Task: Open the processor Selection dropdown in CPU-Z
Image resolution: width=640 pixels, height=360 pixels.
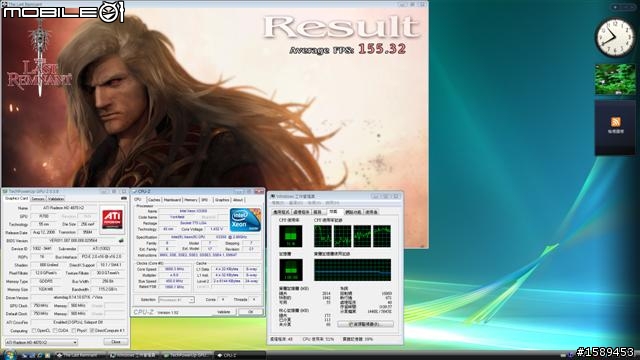Action: [176, 300]
